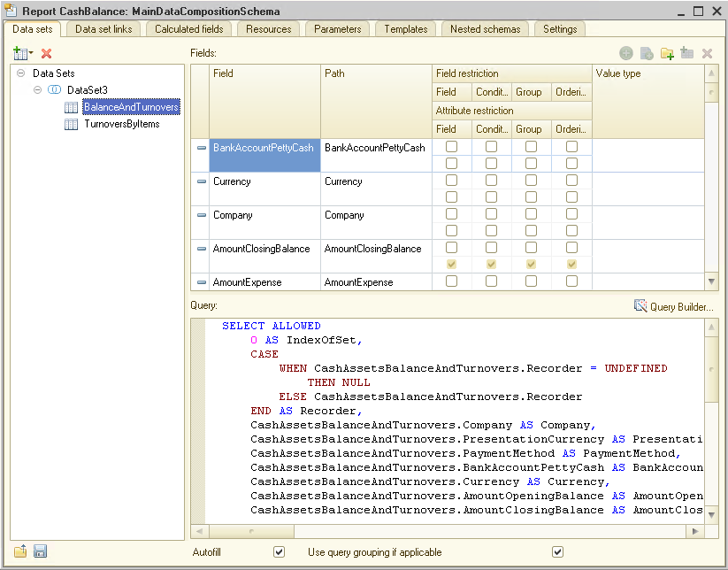Screen dimensions: 728x570
Task: Collapse the DataSet3 tree node
Action: pos(38,90)
